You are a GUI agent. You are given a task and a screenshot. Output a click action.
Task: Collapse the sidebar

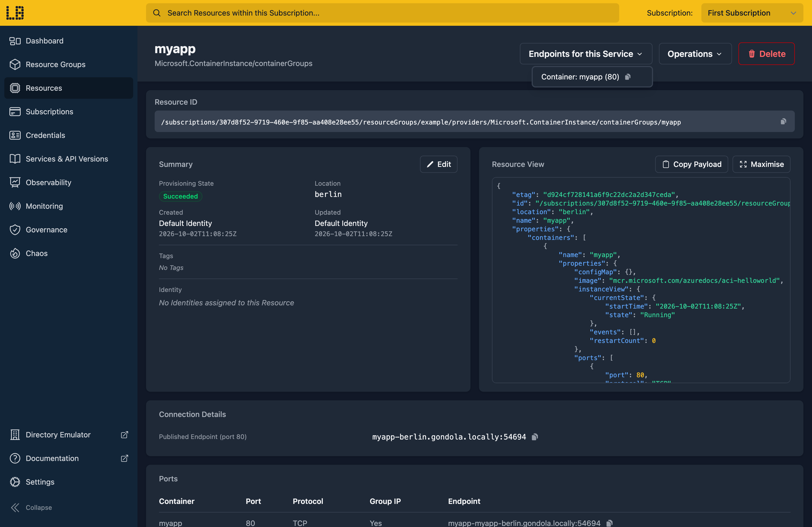[x=31, y=507]
